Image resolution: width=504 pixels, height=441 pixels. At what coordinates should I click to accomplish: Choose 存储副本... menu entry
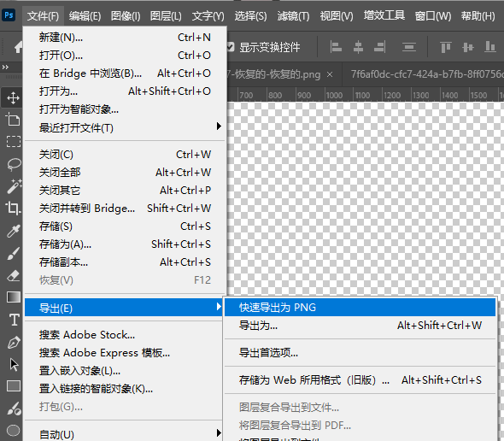(x=125, y=262)
